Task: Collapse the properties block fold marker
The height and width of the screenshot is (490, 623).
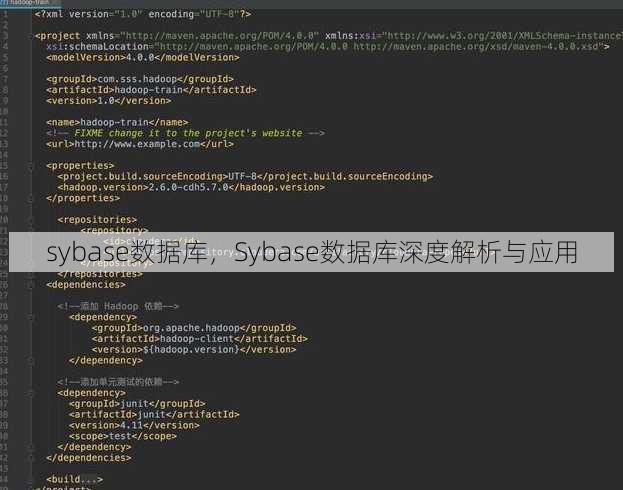Action: coord(31,168)
